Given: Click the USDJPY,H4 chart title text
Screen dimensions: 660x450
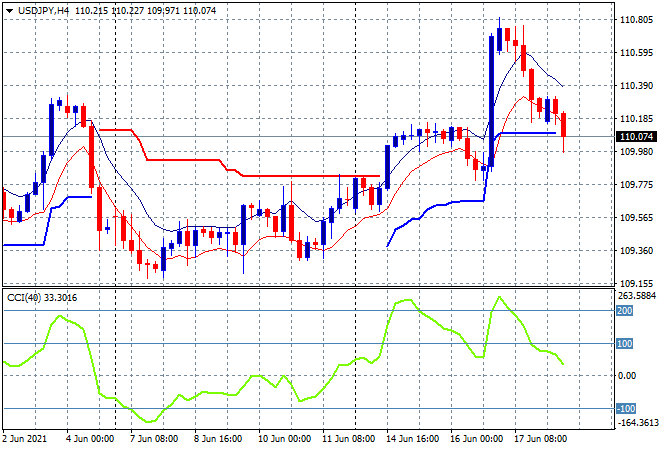Looking at the screenshot, I should point(43,11).
